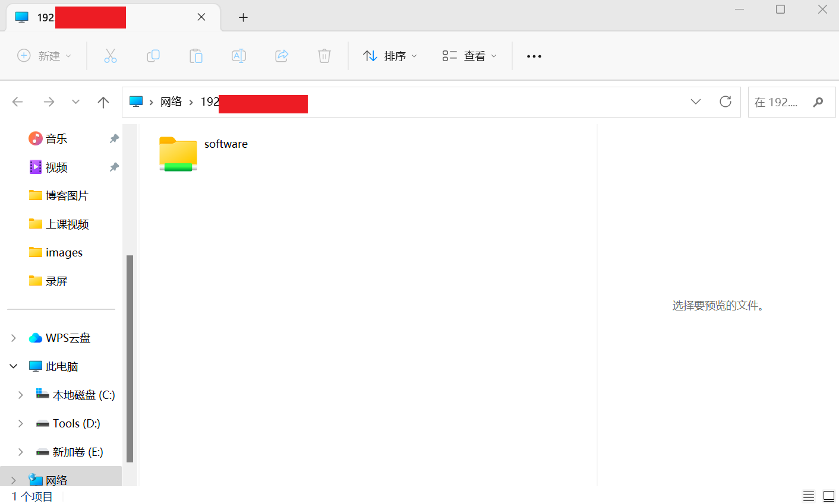Click the Delete trash icon

click(324, 56)
